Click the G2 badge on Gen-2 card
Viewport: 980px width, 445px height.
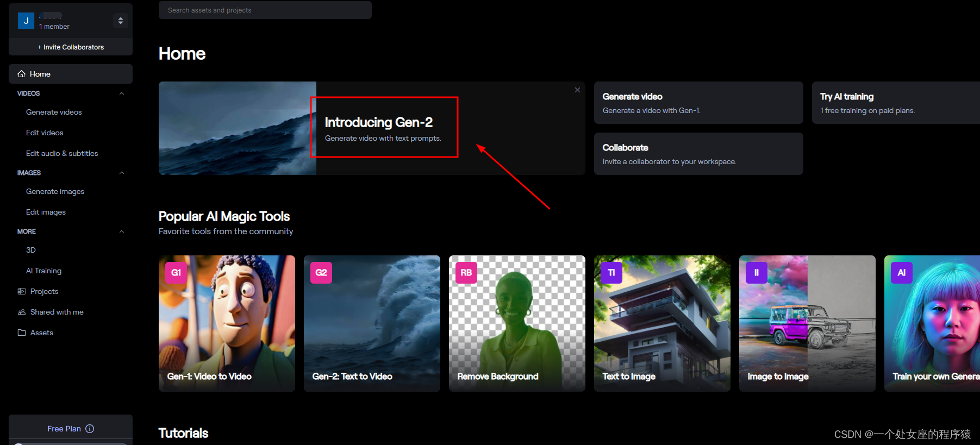pyautogui.click(x=321, y=273)
